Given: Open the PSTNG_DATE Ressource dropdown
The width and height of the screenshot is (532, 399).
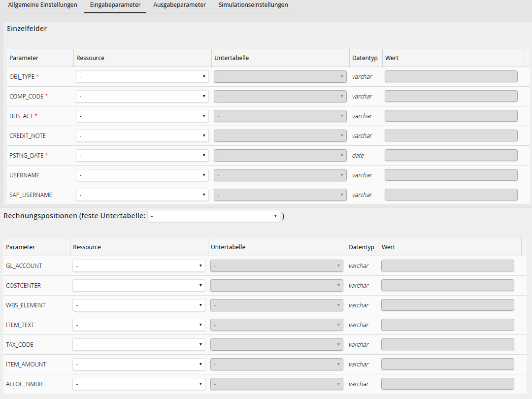Looking at the screenshot, I should click(142, 156).
